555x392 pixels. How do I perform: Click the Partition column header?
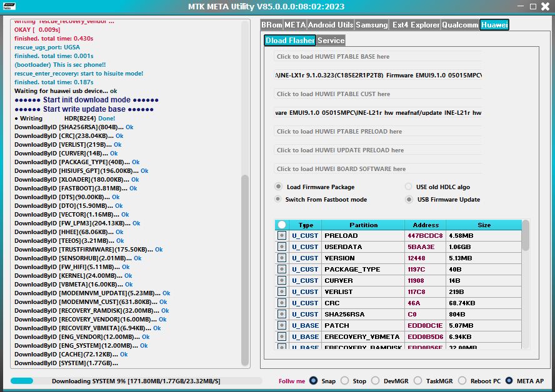[x=363, y=225]
